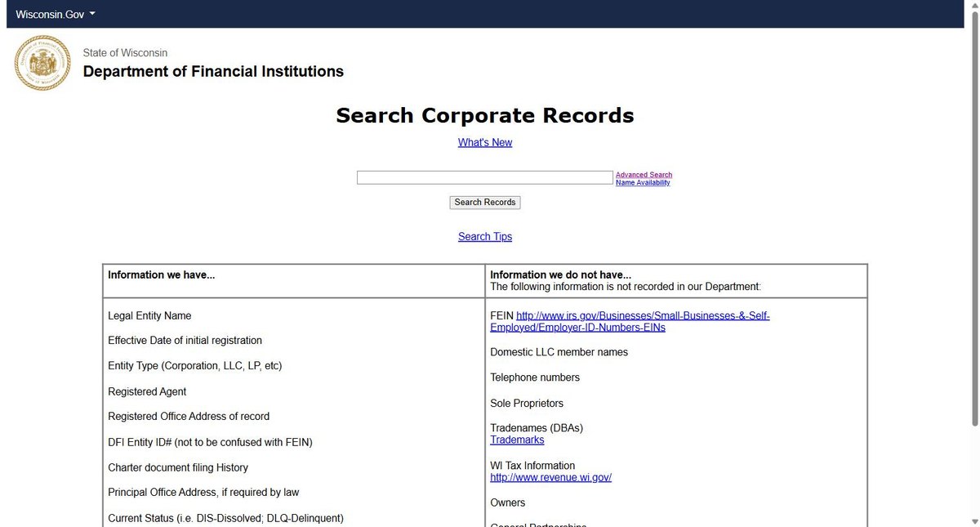
Task: Click the Search Records button
Action: pyautogui.click(x=485, y=203)
